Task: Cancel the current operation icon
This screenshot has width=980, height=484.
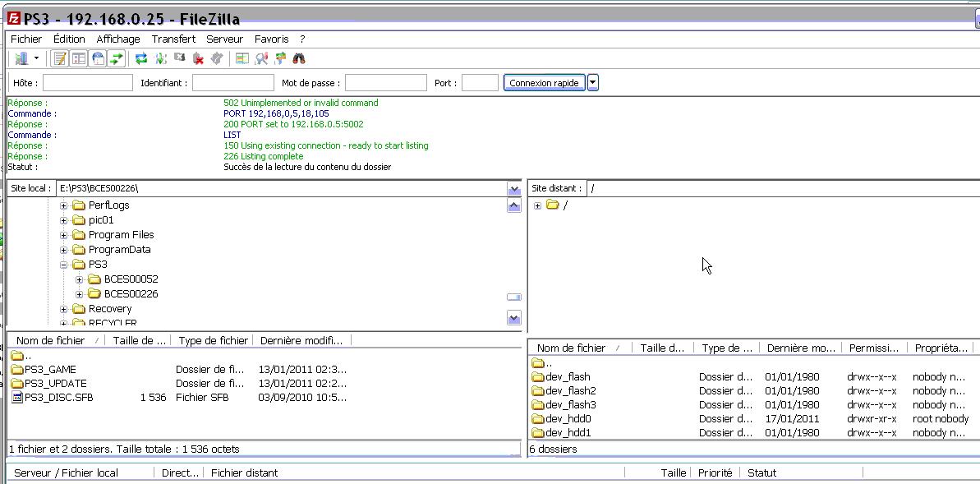Action: (180, 58)
